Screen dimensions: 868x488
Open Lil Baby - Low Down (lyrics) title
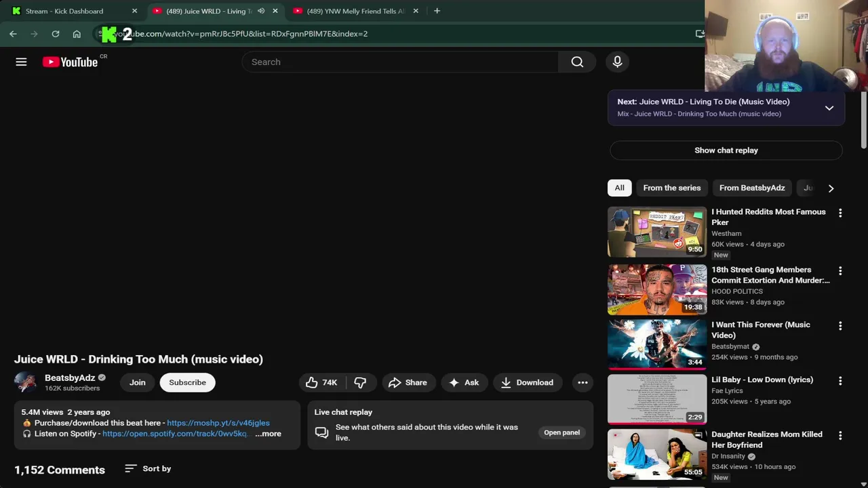(x=762, y=380)
